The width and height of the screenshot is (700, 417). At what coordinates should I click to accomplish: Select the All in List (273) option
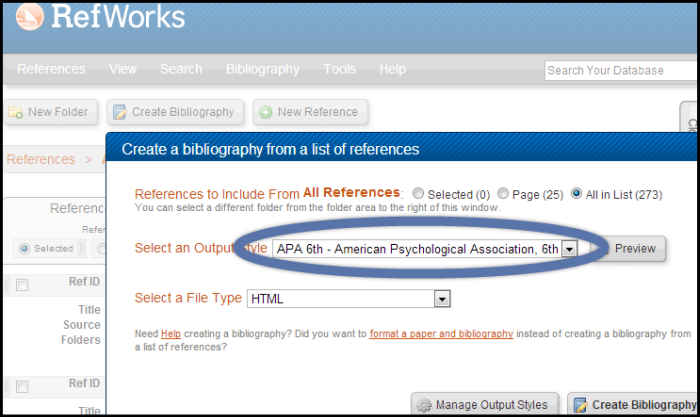(576, 193)
